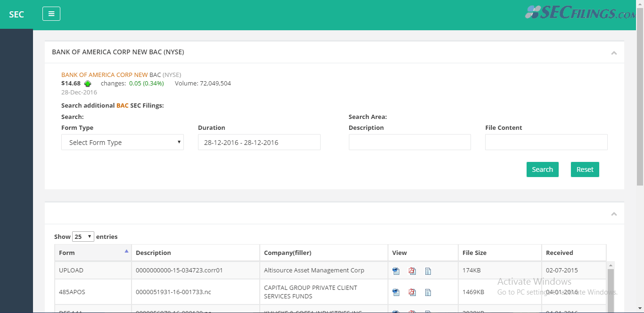Screen dimensions: 644x313
Task: Click CAPITAL GROUP PRIVATE CLIENT SERVICES FUNDS cell
Action: [x=324, y=292]
